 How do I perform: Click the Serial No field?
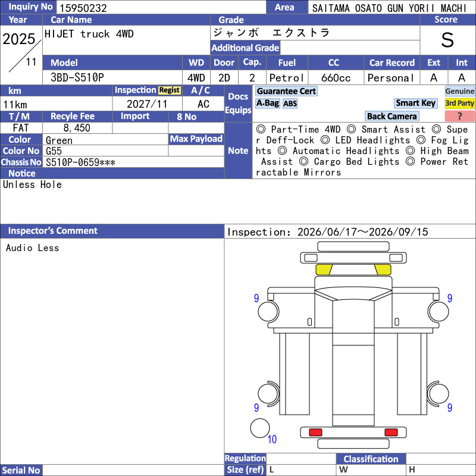coord(133,470)
